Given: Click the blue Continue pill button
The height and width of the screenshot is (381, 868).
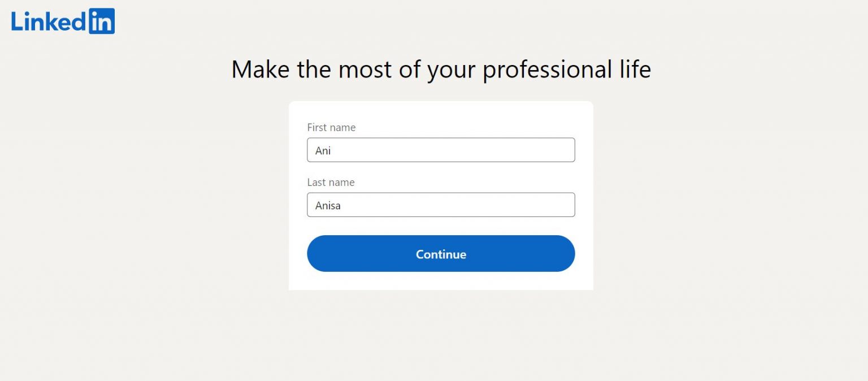Looking at the screenshot, I should click(x=441, y=254).
